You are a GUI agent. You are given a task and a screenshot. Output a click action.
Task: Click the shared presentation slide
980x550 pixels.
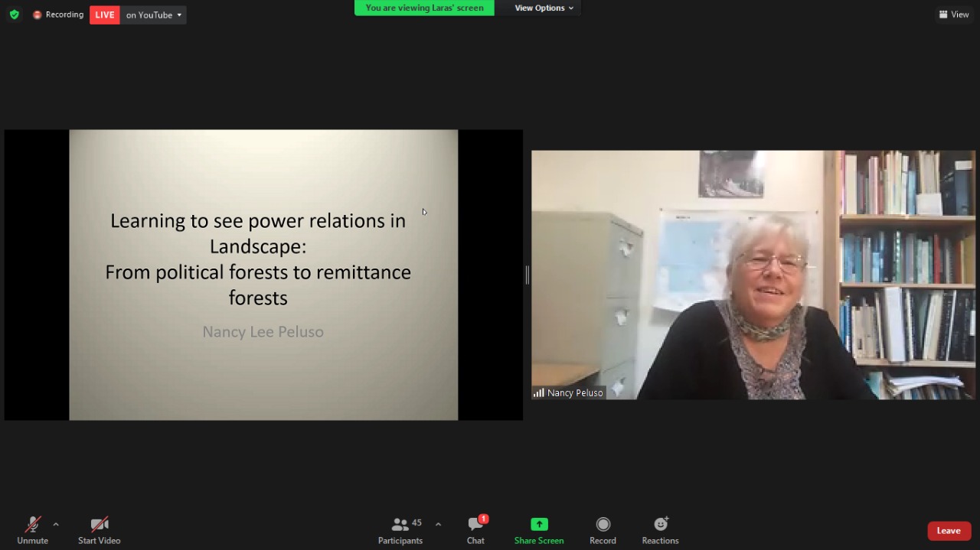pyautogui.click(x=263, y=275)
